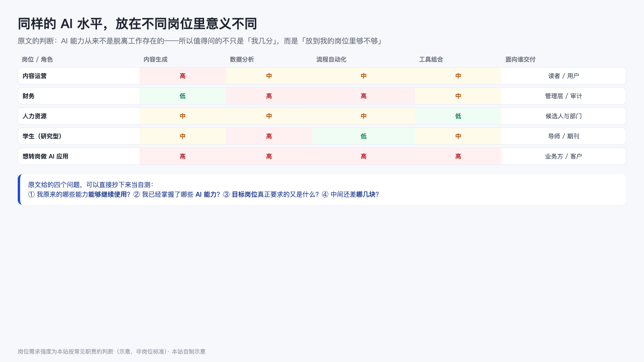644x362 pixels.
Task: Select the 管理层 / 审计 delivery cell
Action: 563,96
